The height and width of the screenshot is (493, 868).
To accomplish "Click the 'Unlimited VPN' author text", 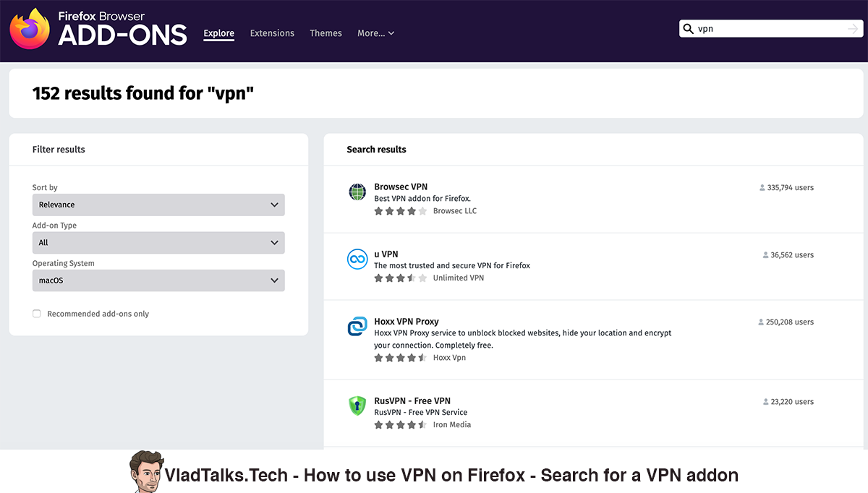I will click(459, 278).
